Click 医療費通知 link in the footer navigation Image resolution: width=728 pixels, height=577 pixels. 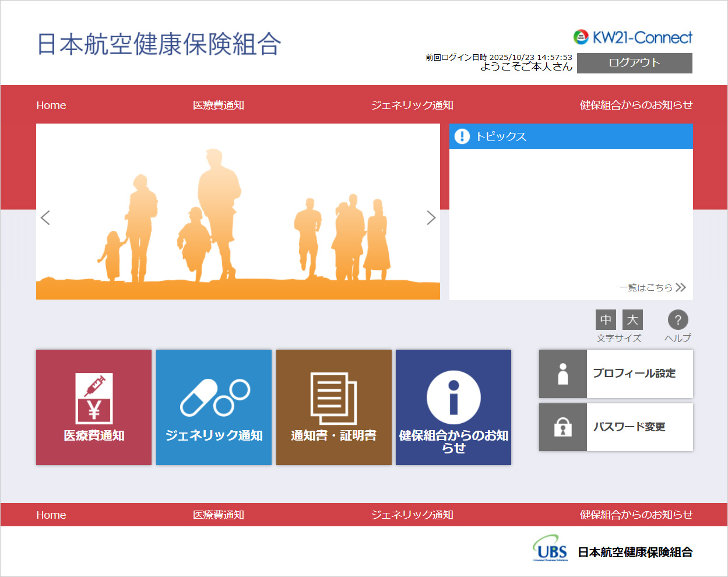(x=219, y=515)
